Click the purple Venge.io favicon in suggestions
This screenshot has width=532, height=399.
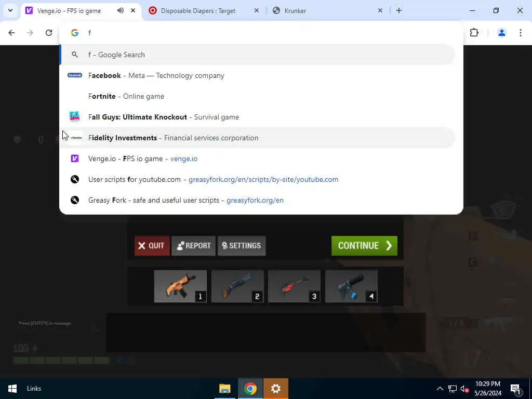[x=75, y=158]
